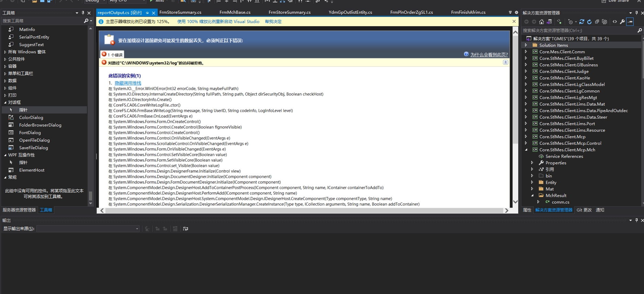644x294 pixels.
Task: Click the 帮我决定 link in info bar
Action: point(273,22)
